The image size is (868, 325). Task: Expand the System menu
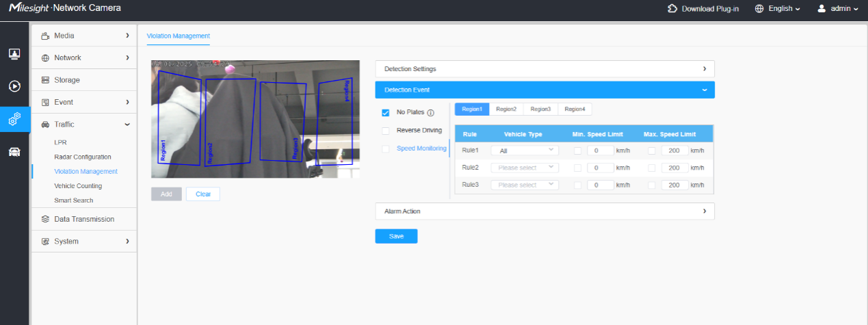tap(127, 242)
